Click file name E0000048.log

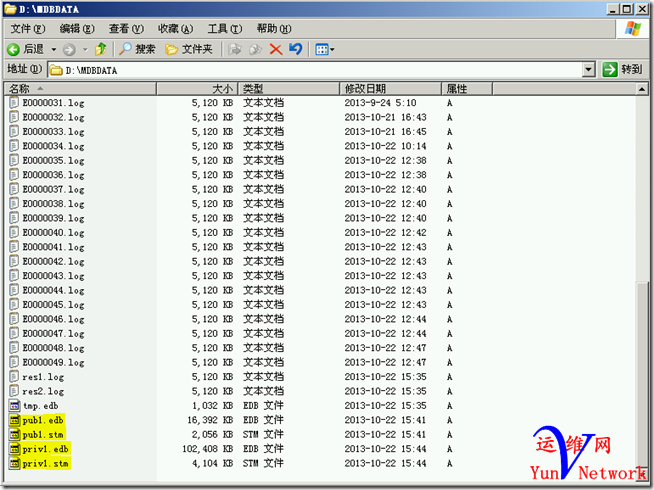pos(53,348)
